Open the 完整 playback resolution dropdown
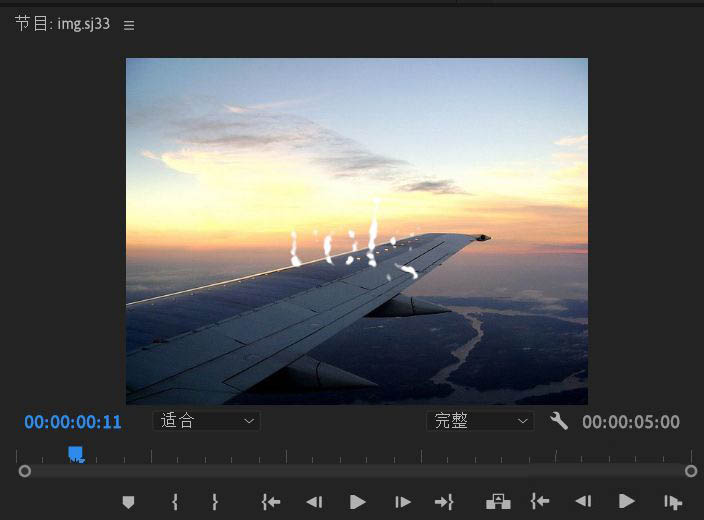This screenshot has height=520, width=704. click(x=480, y=421)
